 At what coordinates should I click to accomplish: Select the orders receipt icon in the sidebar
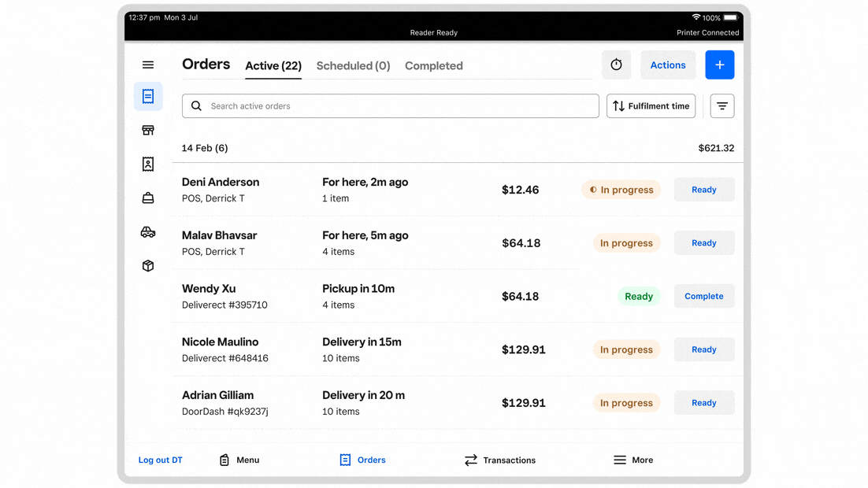(x=148, y=96)
